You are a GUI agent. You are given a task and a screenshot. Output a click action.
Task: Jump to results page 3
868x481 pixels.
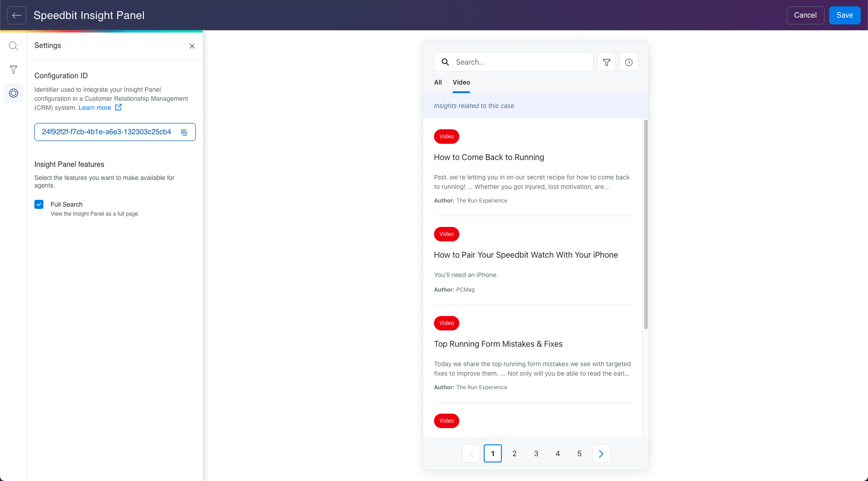coord(536,453)
